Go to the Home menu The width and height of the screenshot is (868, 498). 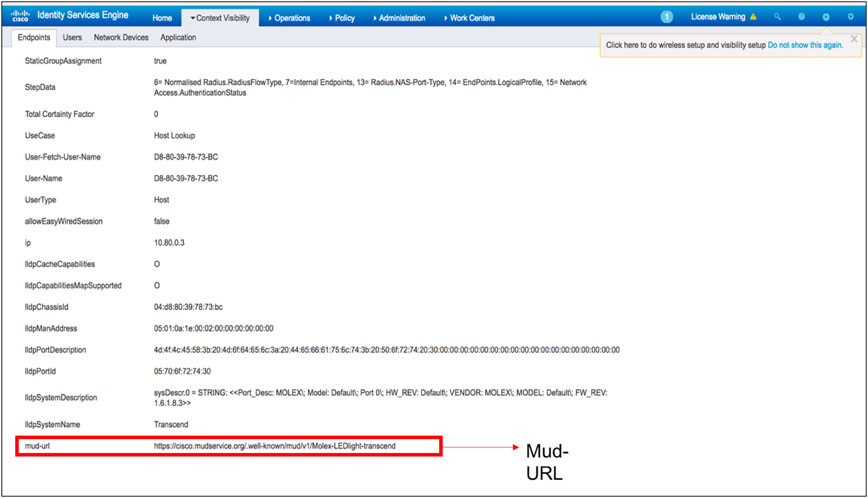162,18
